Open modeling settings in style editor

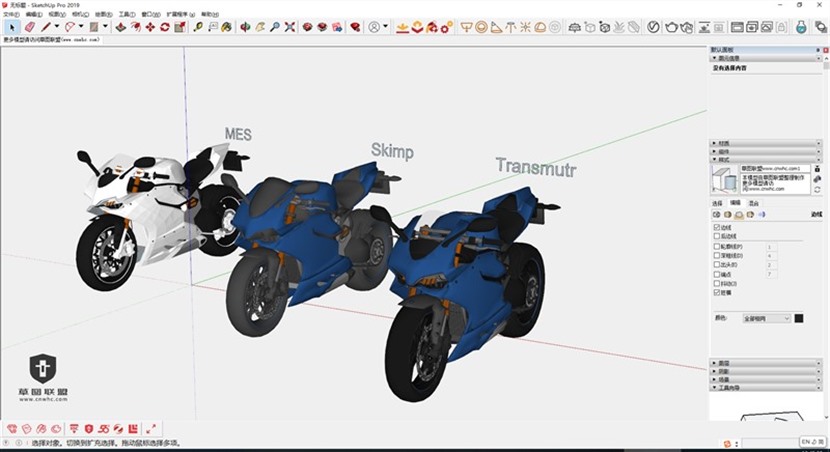tap(761, 214)
